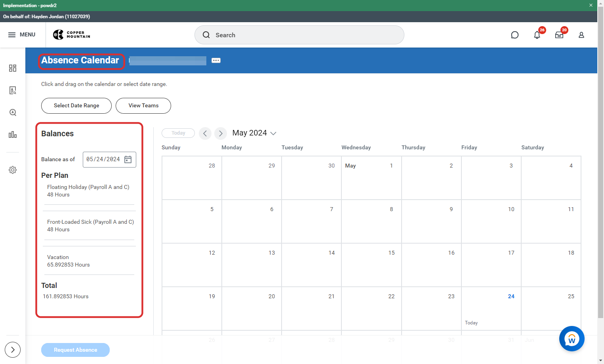This screenshot has width=604, height=364.
Task: Select May 10 on the calendar
Action: tap(491, 221)
